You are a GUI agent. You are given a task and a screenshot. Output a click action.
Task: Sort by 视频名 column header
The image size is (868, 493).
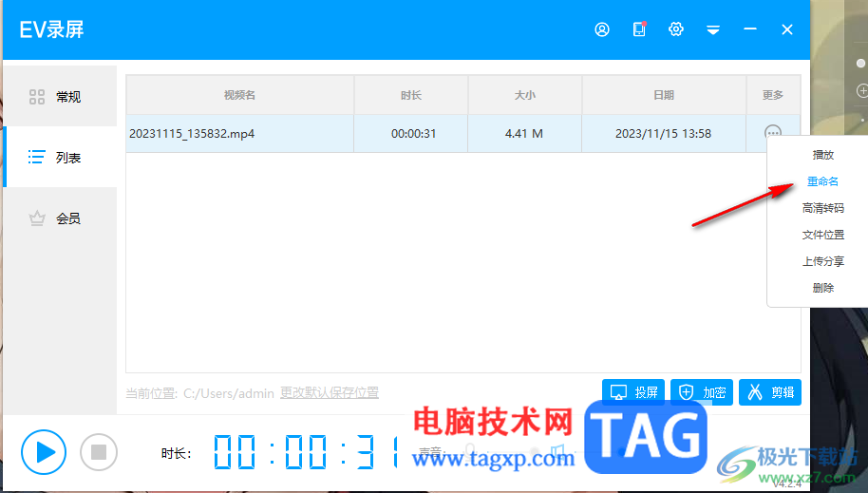pos(239,95)
